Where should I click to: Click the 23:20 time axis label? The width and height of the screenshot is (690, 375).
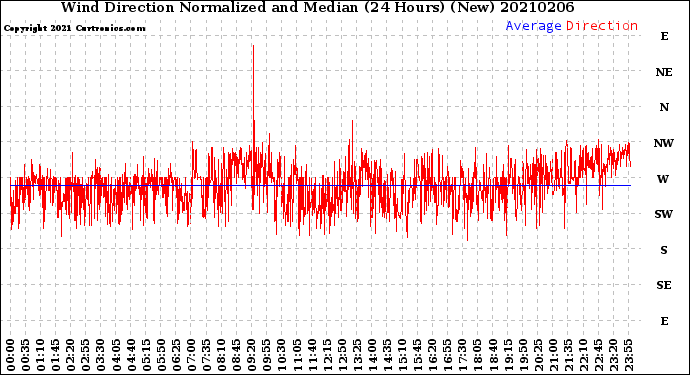coord(613,355)
